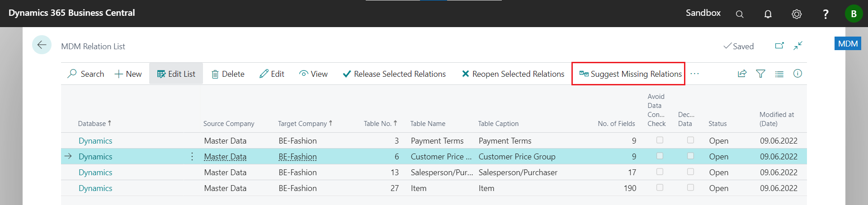This screenshot has height=205, width=868.
Task: Toggle Dec... Data checkbox for Payment Terms
Action: [690, 140]
